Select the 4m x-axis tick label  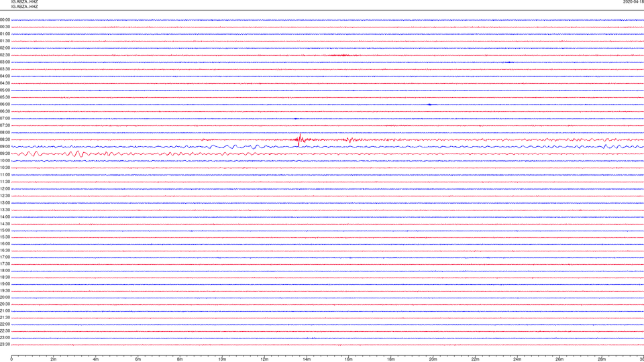96,359
